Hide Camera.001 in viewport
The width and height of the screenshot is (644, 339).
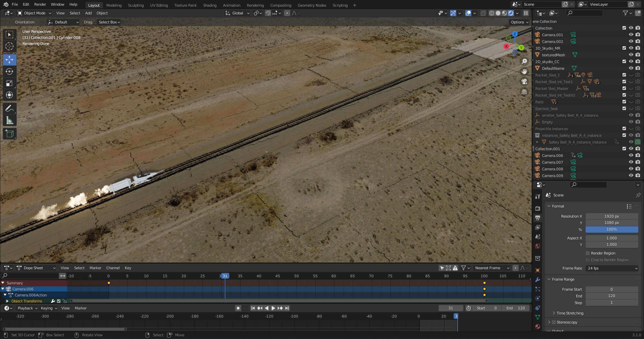[631, 35]
